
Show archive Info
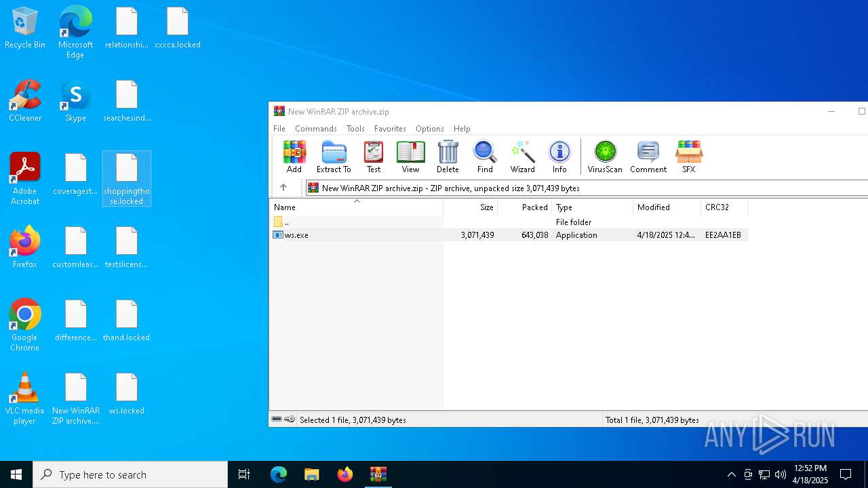[559, 157]
